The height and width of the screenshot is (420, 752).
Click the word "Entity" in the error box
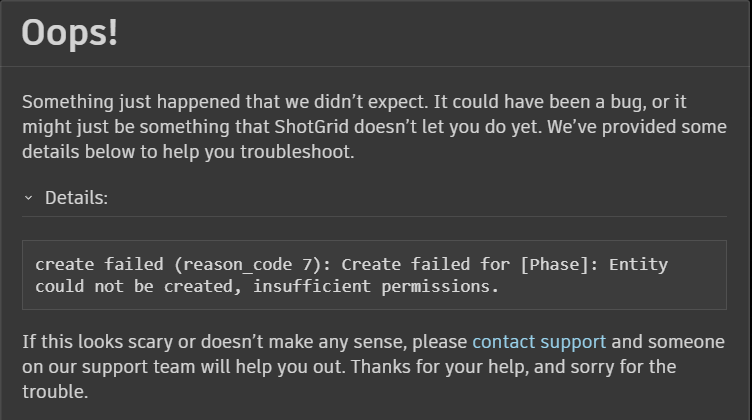point(638,265)
